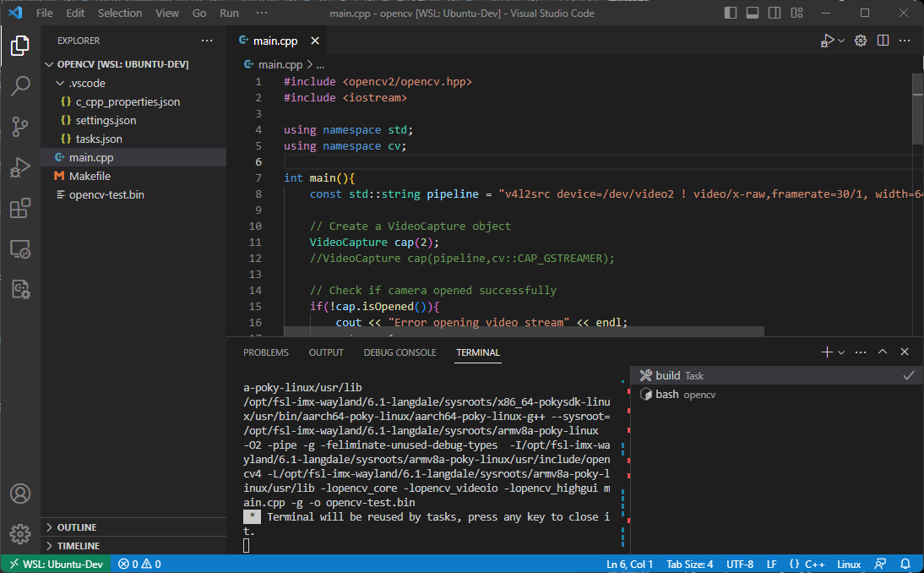Image resolution: width=924 pixels, height=573 pixels.
Task: Open the Run menu
Action: point(229,13)
